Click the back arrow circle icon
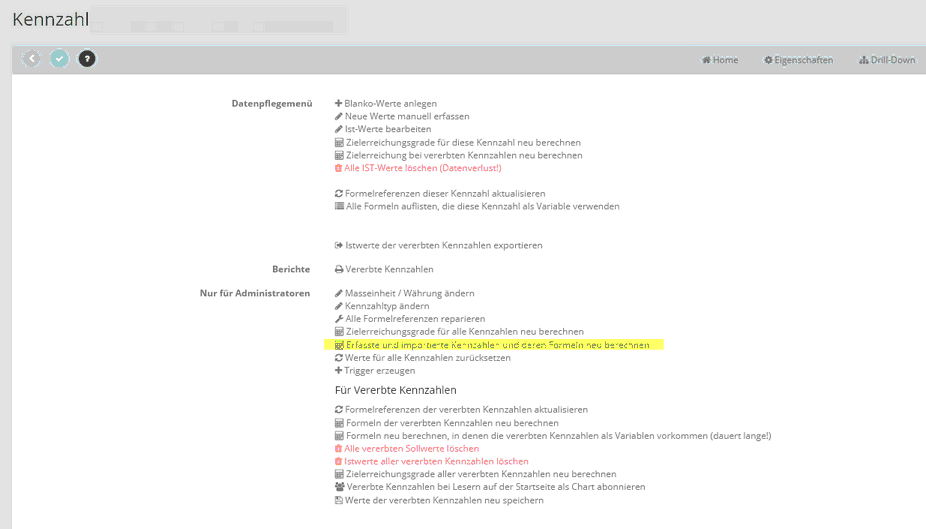The height and width of the screenshot is (529, 926). (32, 59)
